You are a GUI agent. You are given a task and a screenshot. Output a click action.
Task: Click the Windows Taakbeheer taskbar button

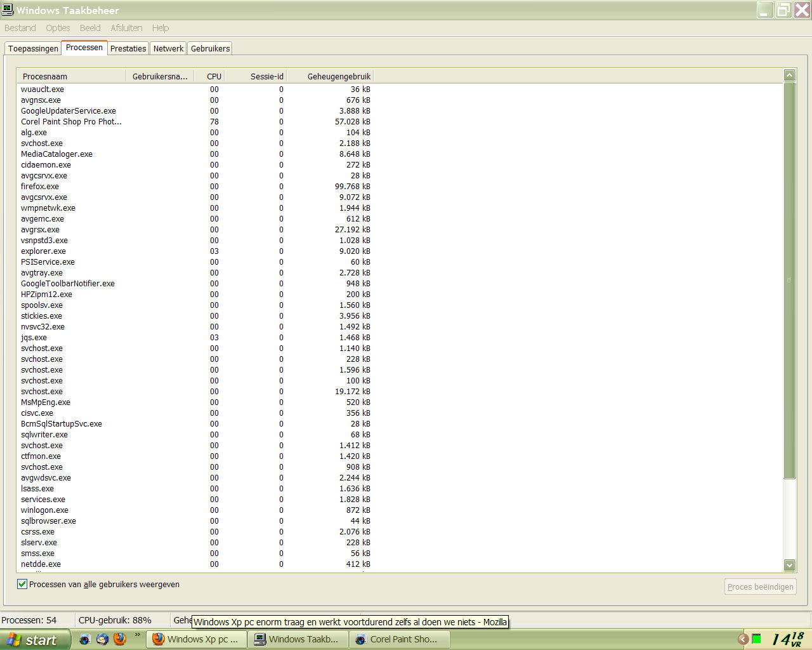298,639
